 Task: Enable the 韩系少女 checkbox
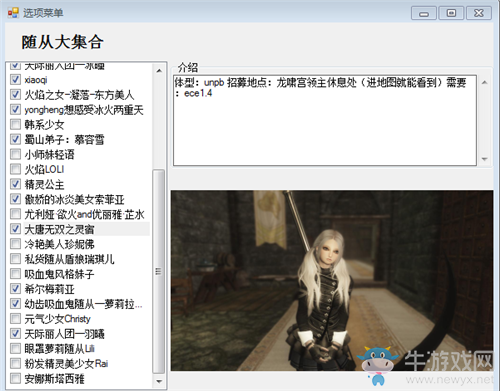pyautogui.click(x=15, y=125)
